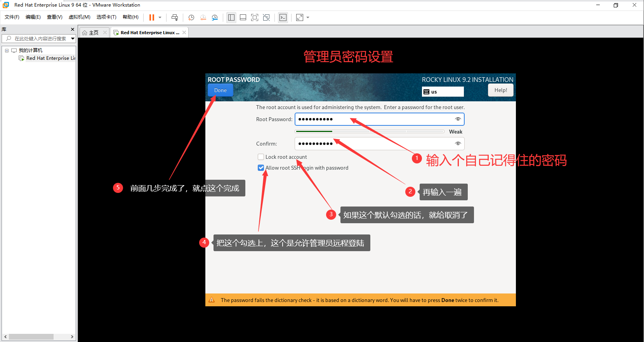Viewport: 644px width, 342px height.
Task: Click the us keyboard layout indicator
Action: 443,92
